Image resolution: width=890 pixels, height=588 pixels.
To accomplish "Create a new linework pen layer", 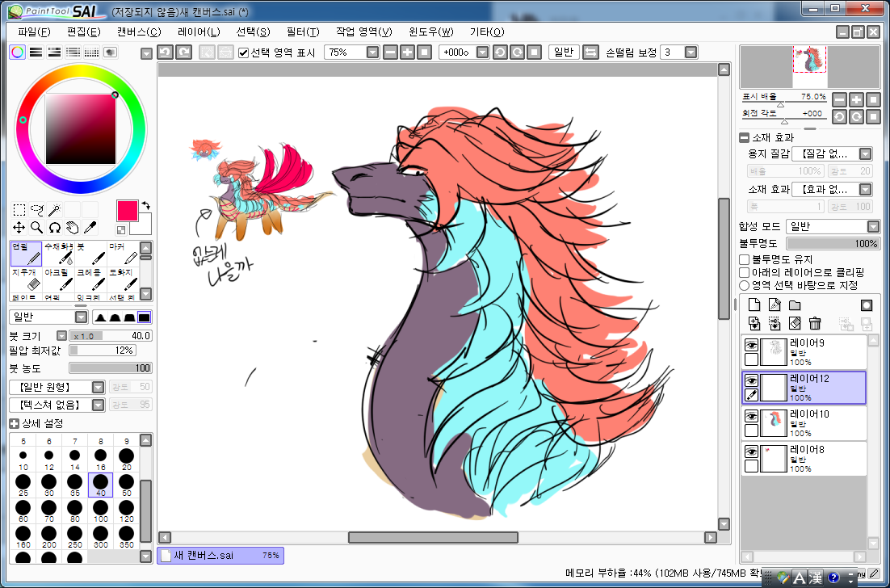I will tap(775, 304).
